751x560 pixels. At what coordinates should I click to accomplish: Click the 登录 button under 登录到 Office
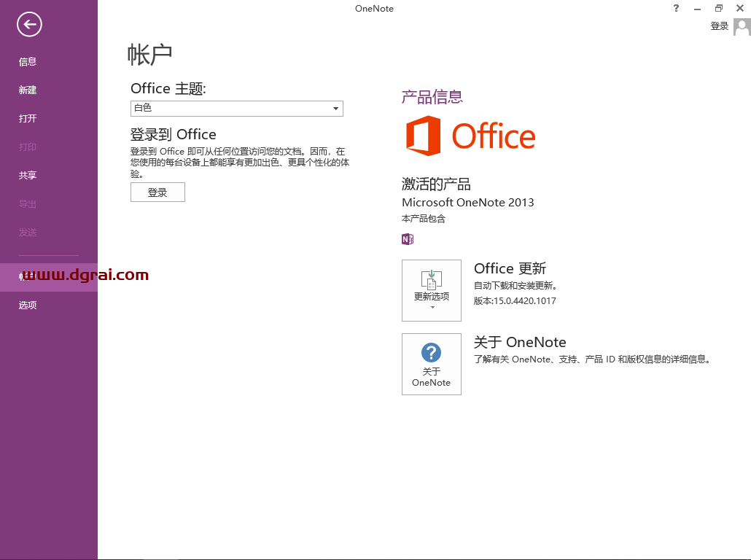tap(157, 192)
